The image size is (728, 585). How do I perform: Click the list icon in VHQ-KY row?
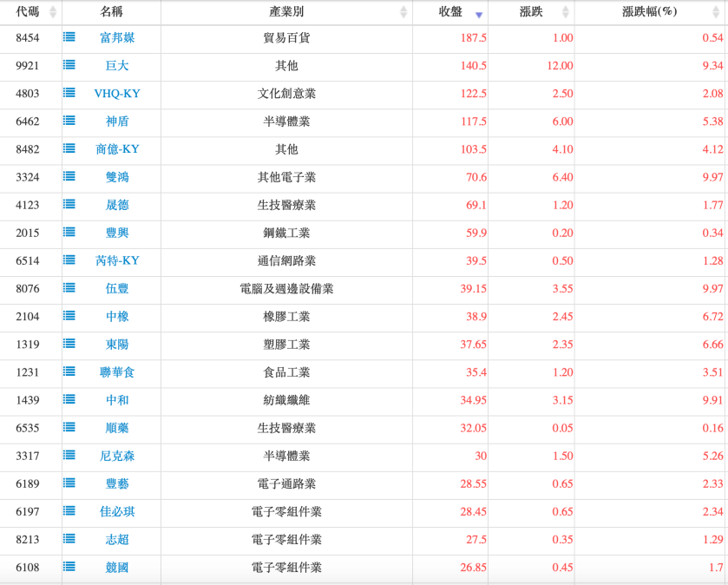pyautogui.click(x=69, y=93)
